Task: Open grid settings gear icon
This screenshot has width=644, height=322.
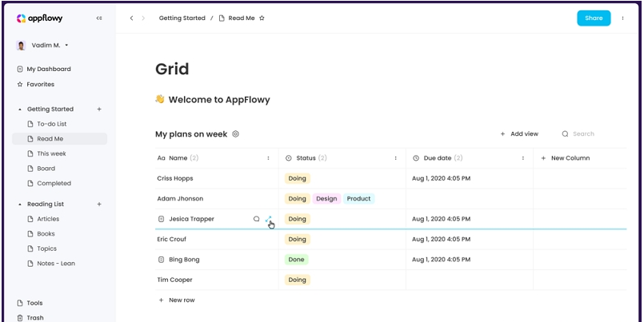Action: [x=236, y=133]
